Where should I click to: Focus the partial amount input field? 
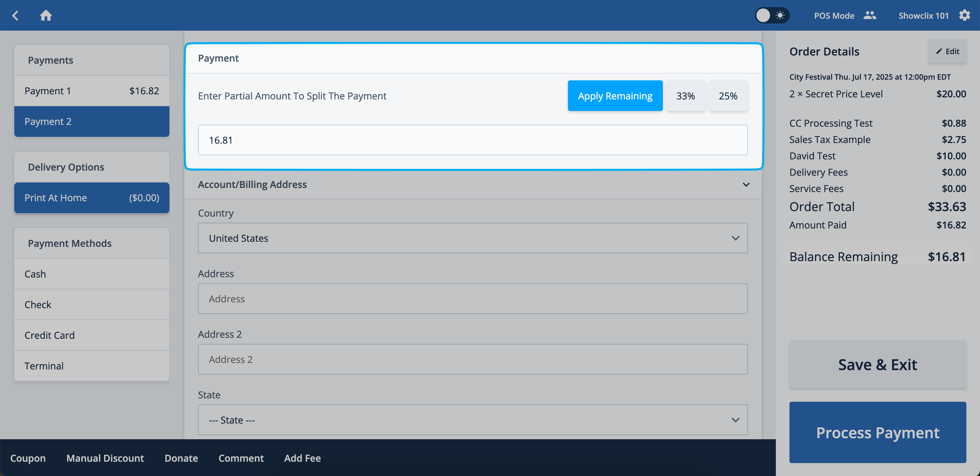[473, 140]
